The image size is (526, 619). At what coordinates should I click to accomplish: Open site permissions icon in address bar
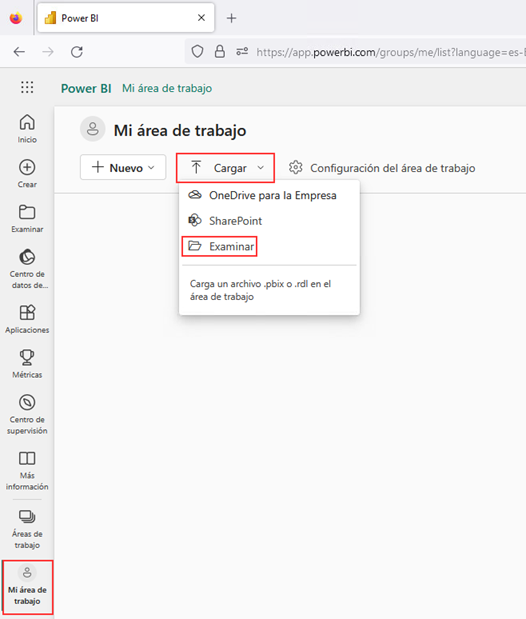point(242,52)
